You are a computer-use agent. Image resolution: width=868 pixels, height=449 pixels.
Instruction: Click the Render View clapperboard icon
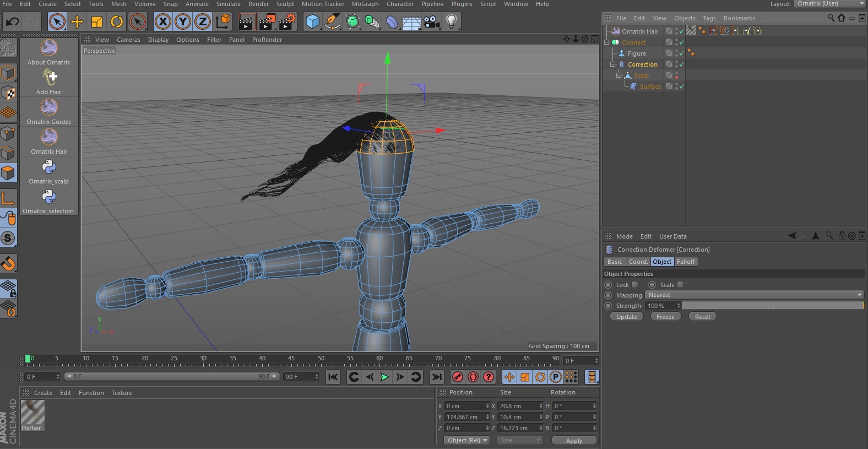tap(247, 22)
